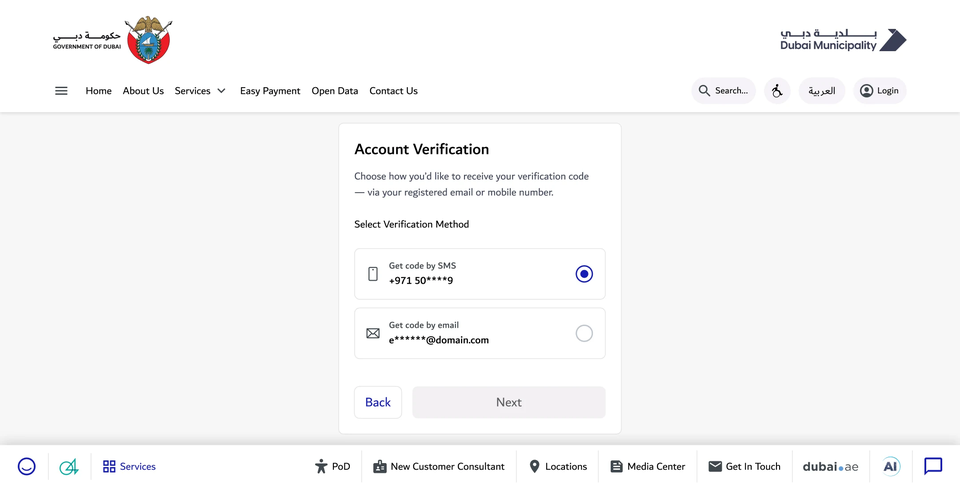Switch language to العربية
Viewport: 960px width, 488px height.
pyautogui.click(x=822, y=91)
